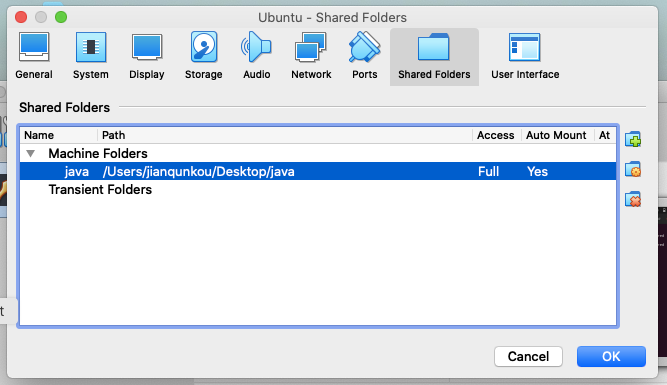Click the Auto Mount column header
667x385 pixels.
point(557,135)
